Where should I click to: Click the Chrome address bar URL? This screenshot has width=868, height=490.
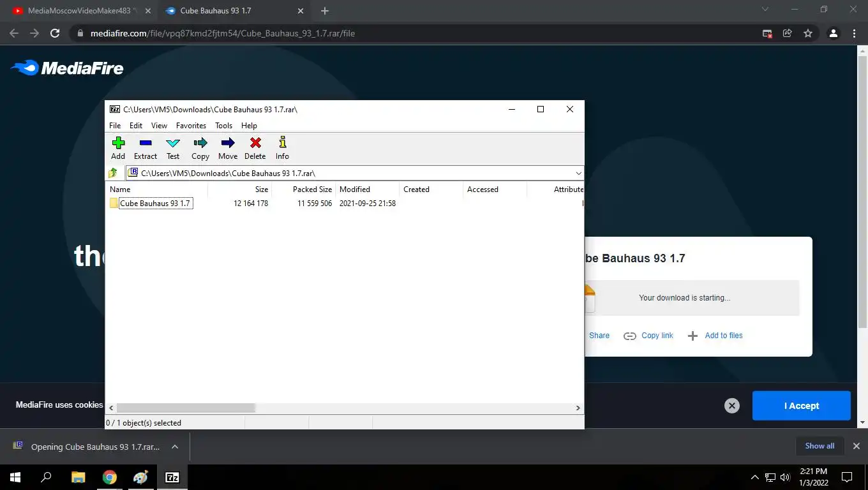click(x=223, y=33)
